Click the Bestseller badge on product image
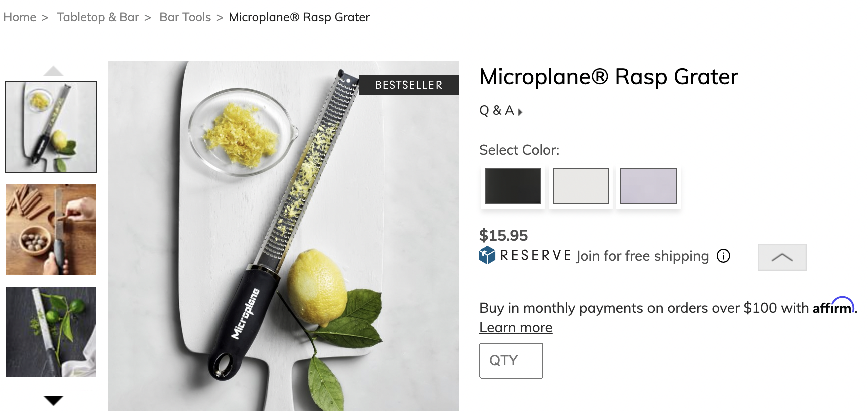The height and width of the screenshot is (413, 868). 408,85
